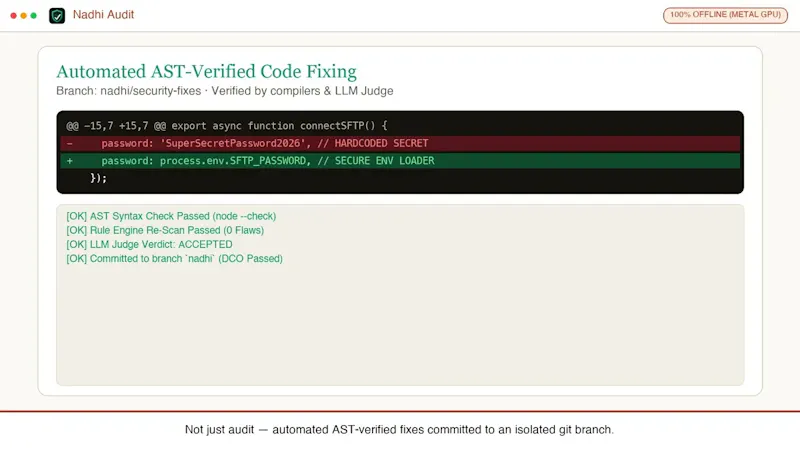This screenshot has width=800, height=450.
Task: Click the Nadhi Audit shield logo icon
Action: [x=57, y=15]
